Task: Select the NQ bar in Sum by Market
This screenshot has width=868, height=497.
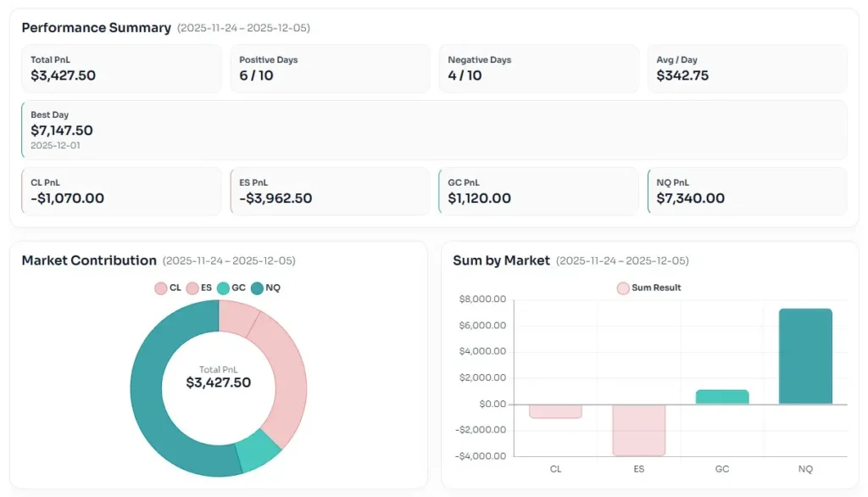Action: (x=805, y=356)
